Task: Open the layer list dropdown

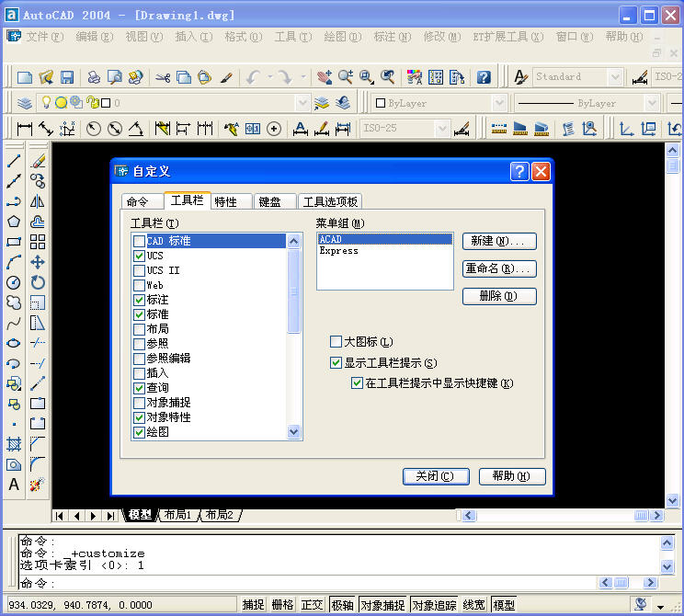Action: pyautogui.click(x=302, y=103)
